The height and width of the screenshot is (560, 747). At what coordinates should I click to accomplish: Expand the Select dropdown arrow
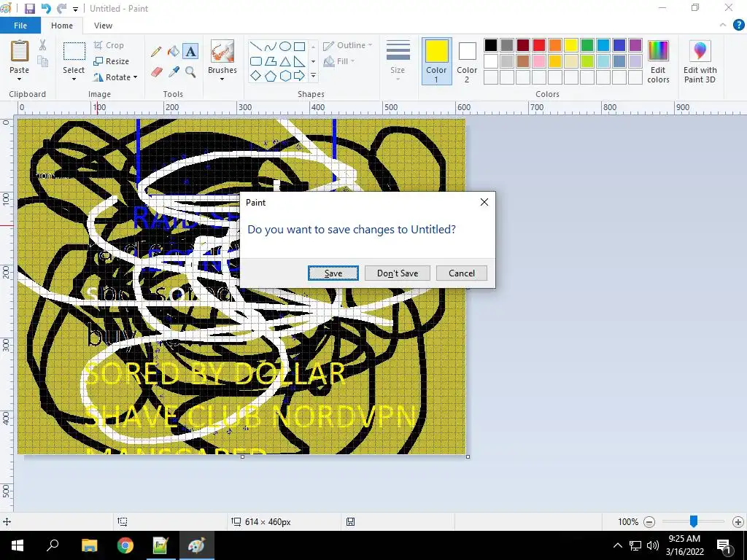[74, 79]
